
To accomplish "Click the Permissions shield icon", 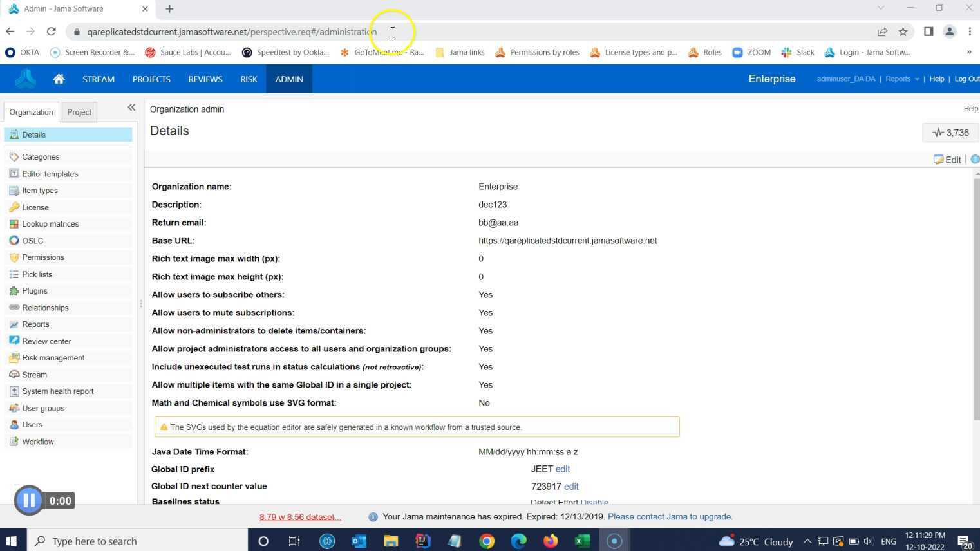I will (x=14, y=257).
